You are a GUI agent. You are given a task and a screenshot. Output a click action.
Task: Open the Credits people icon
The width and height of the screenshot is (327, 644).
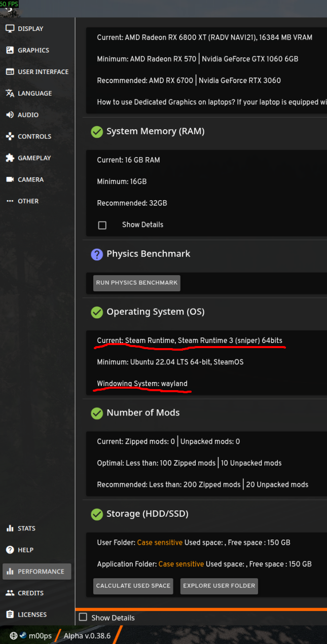(10, 593)
